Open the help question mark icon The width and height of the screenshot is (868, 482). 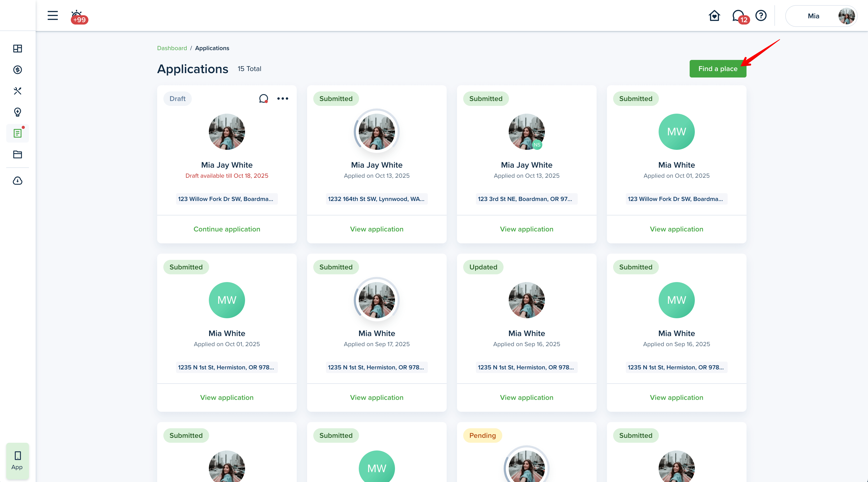coord(761,16)
